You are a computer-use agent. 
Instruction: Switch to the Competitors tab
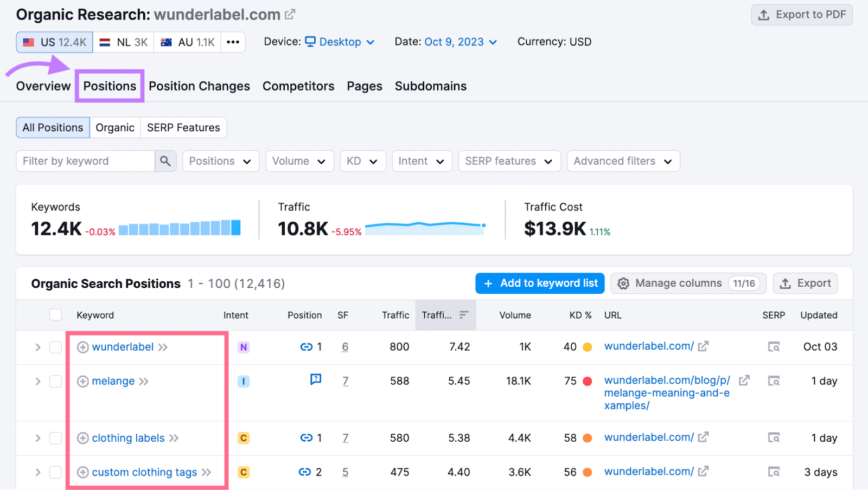coord(298,86)
